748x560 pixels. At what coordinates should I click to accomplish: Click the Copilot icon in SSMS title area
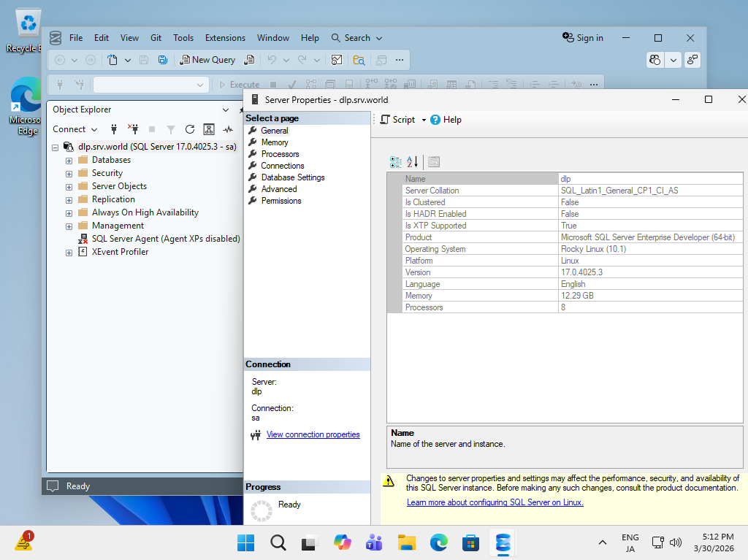coord(655,60)
